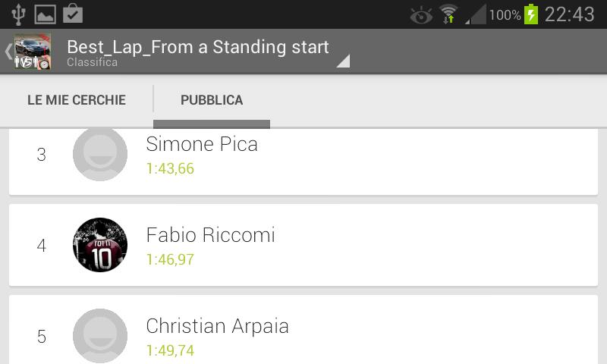Tap Fabio Riccomi's profile picture
This screenshot has height=364, width=607.
100,245
